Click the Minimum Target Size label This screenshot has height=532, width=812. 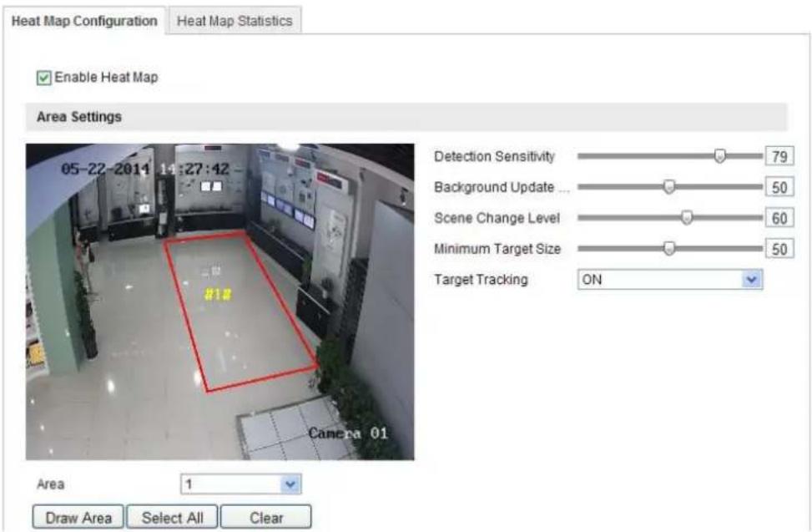coord(497,249)
